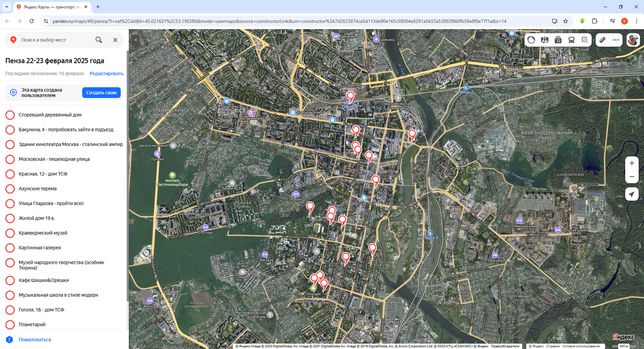Screen dimensions: 644x349
Task: Open map layers type selector
Action: pyautogui.click(x=585, y=40)
